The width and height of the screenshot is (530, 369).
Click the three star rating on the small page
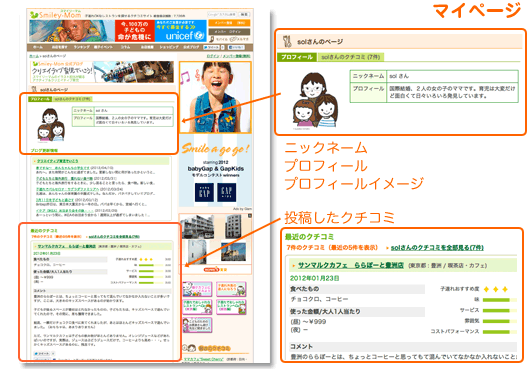pyautogui.click(x=146, y=260)
